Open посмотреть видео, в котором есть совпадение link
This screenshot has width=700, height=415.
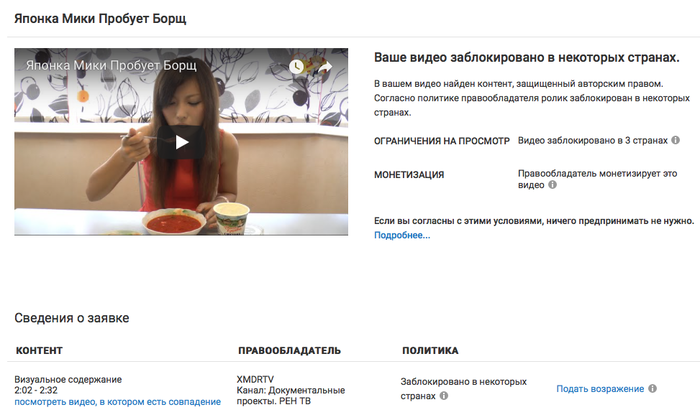117,402
